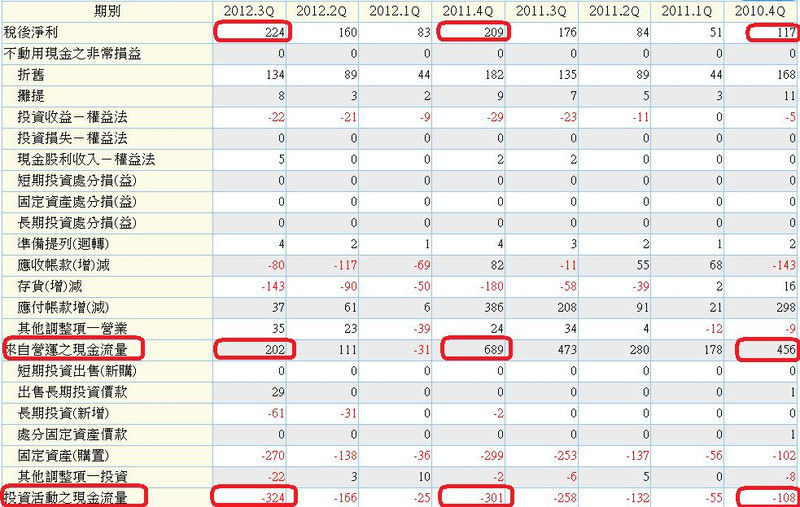800x507 pixels.
Task: Click the 稅後淨利 row label
Action: pos(31,32)
